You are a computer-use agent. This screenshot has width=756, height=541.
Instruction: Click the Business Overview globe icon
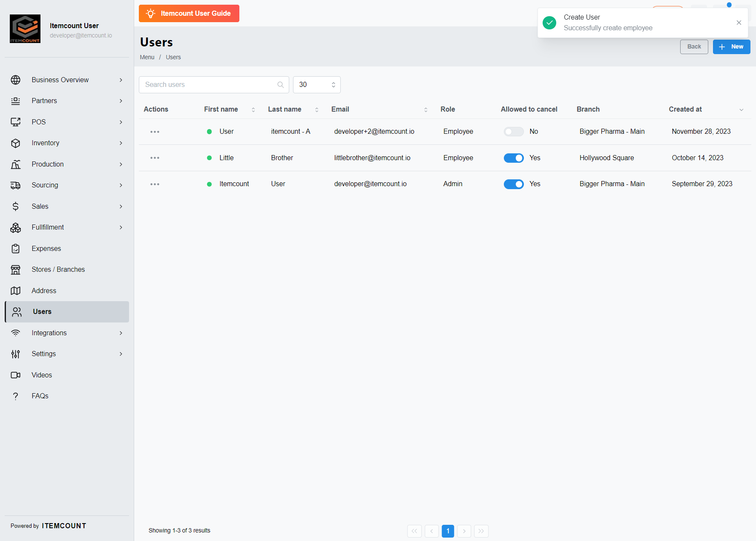click(x=16, y=80)
